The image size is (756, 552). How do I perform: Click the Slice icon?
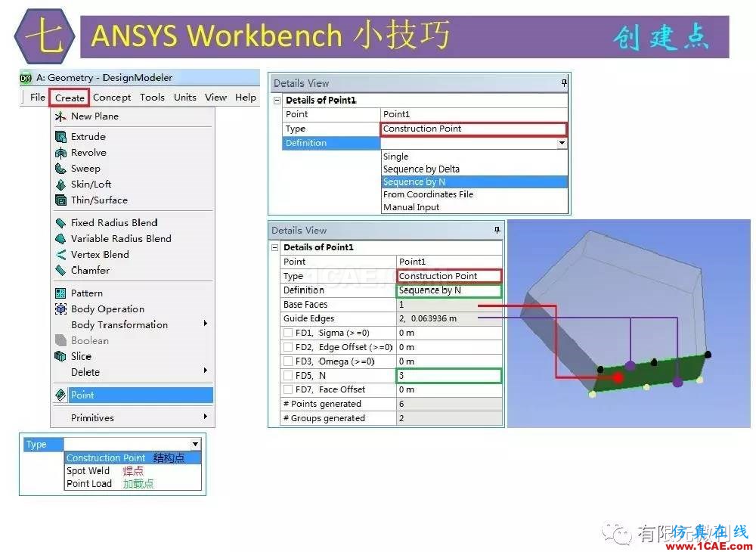click(60, 356)
